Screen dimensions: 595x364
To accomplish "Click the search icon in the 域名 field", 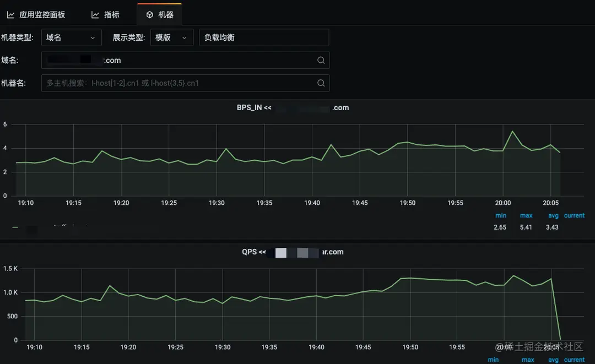I will pyautogui.click(x=321, y=60).
